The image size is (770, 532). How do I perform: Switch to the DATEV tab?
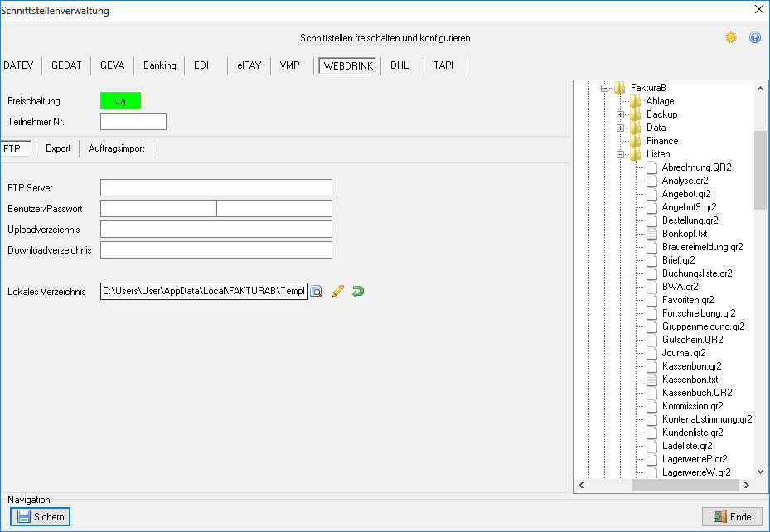click(19, 65)
